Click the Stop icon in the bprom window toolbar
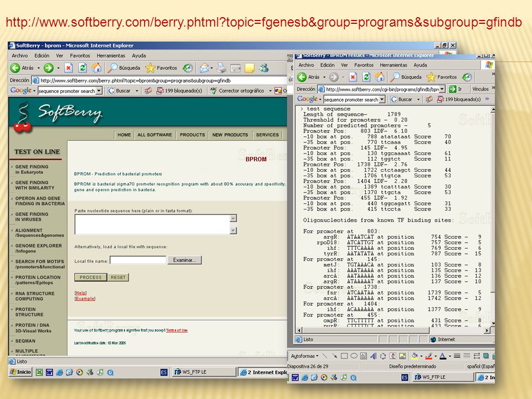 click(x=69, y=68)
